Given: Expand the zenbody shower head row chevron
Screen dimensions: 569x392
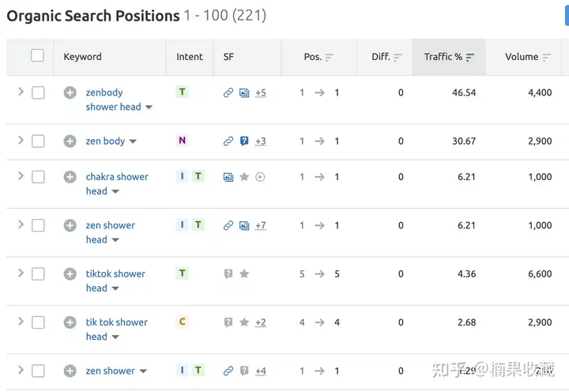Looking at the screenshot, I should tap(21, 92).
